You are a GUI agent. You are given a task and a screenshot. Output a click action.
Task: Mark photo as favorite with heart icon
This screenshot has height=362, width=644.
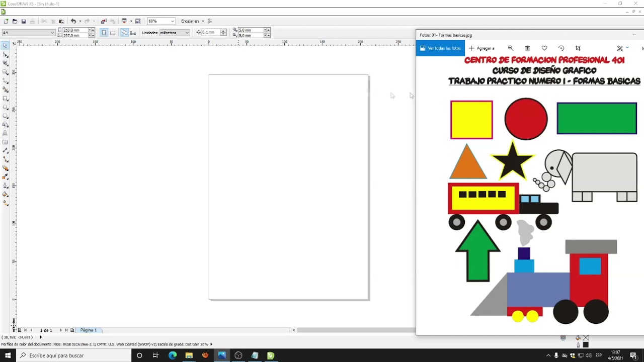pyautogui.click(x=544, y=48)
